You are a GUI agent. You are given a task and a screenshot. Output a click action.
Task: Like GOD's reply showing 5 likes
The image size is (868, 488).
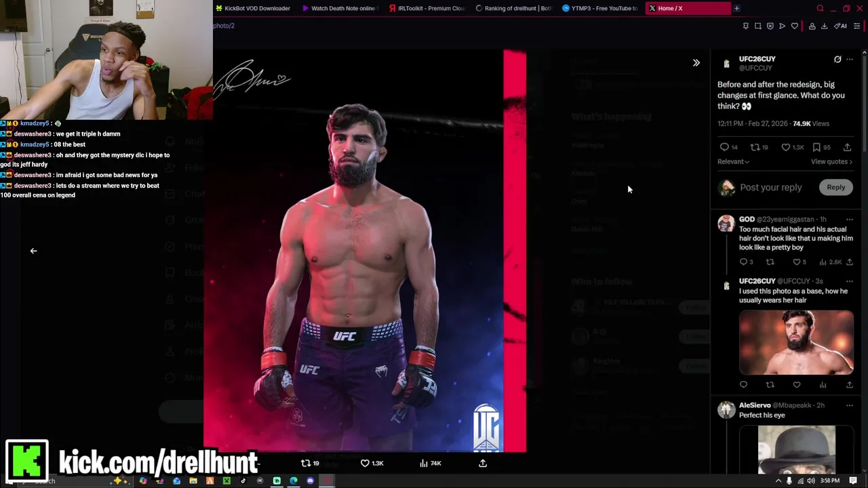pos(800,262)
